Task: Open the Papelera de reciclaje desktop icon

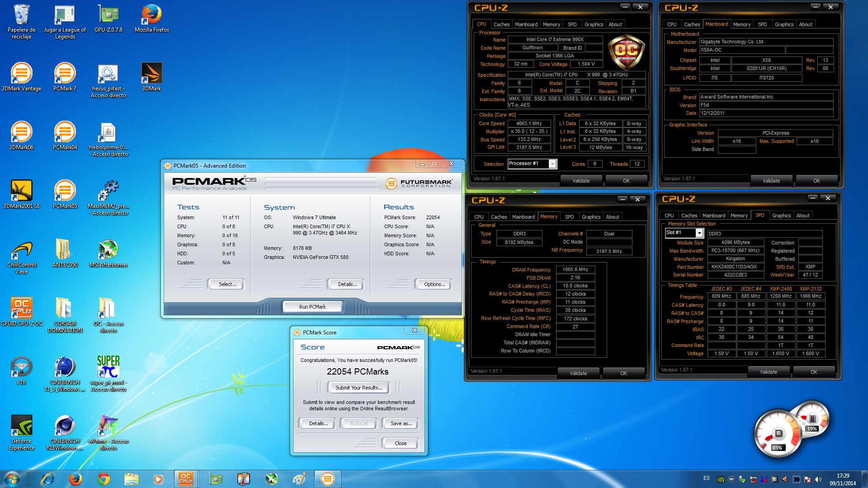Action: [21, 22]
